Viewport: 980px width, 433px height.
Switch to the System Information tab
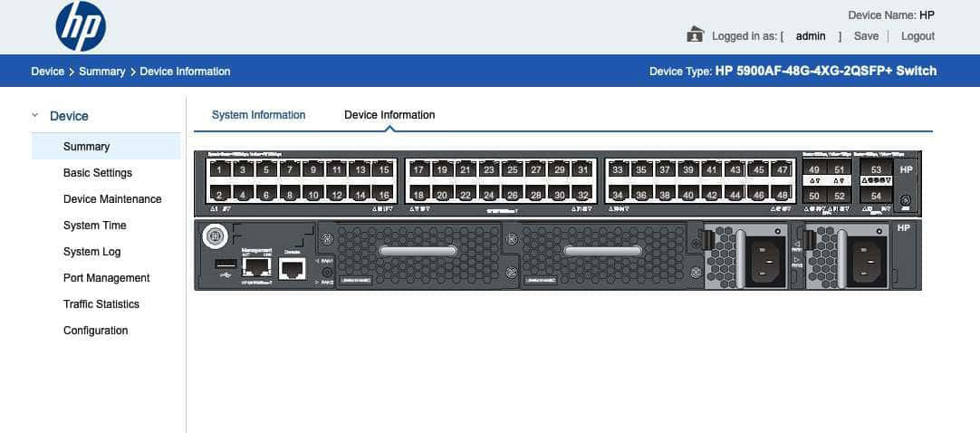258,115
